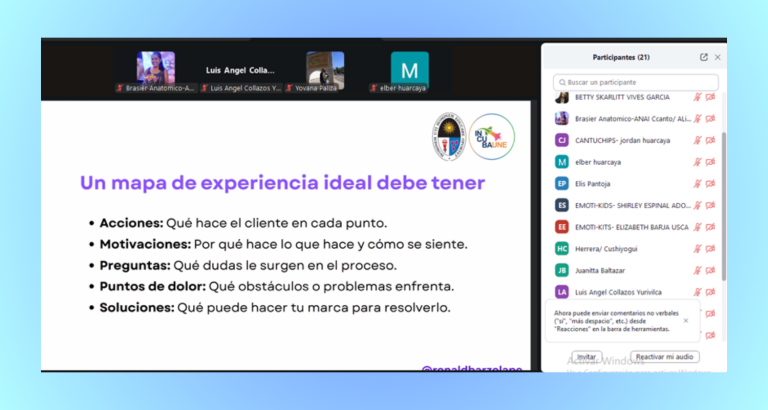Screen dimensions: 768x410
Task: Click the CJ avatar for CANTUCHIPS
Action: point(562,140)
